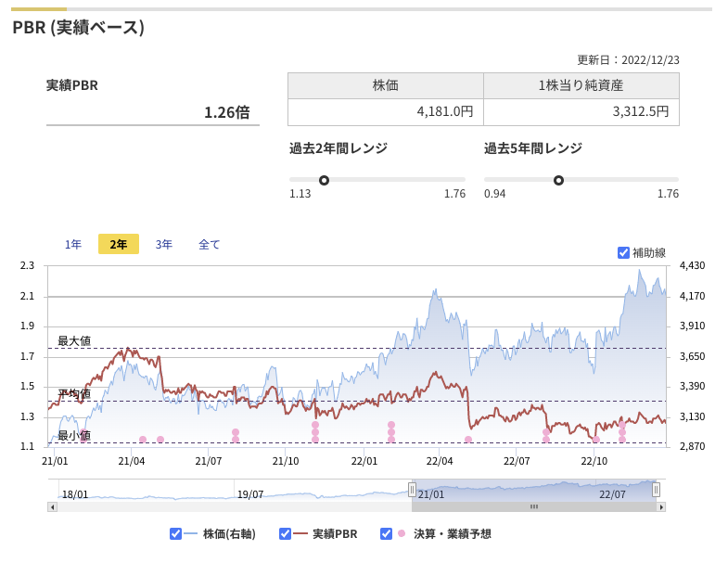Uncheck the 補助線 checkbox
The image size is (728, 563).
tap(623, 252)
